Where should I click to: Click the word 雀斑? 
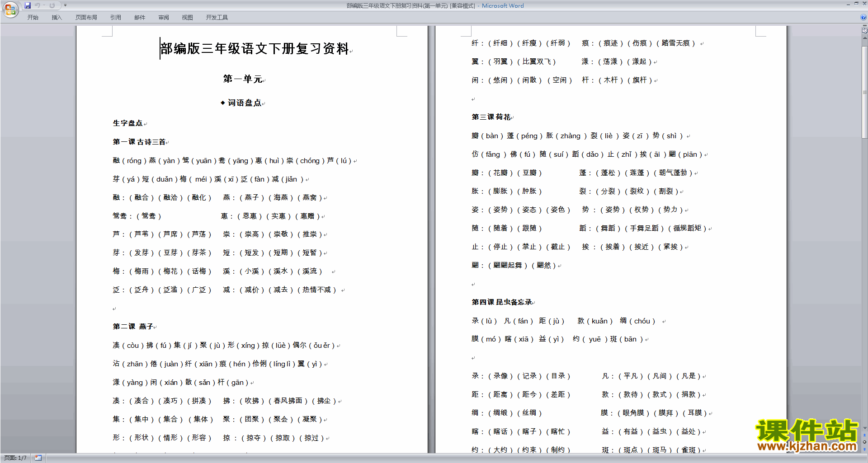coord(689,450)
